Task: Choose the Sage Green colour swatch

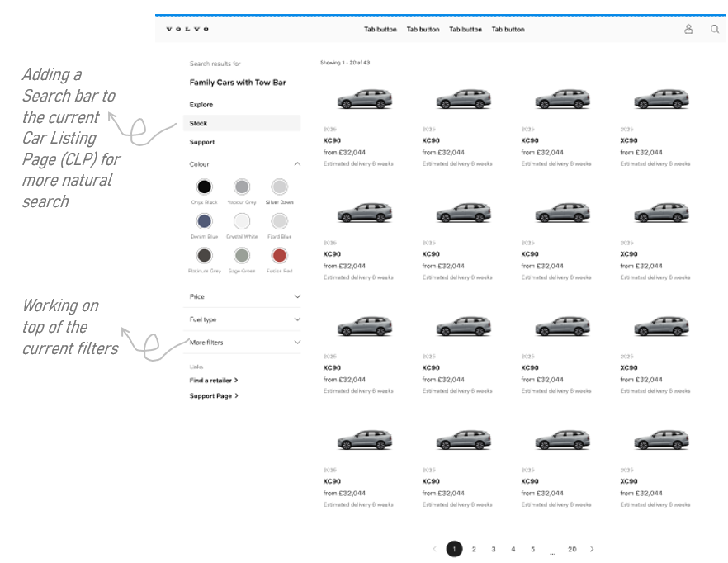Action: click(242, 255)
